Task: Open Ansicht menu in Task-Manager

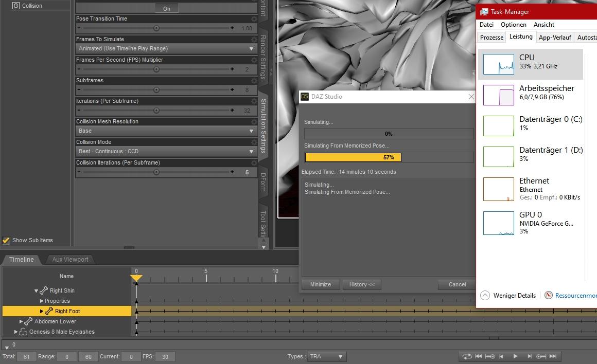Action: [x=544, y=25]
